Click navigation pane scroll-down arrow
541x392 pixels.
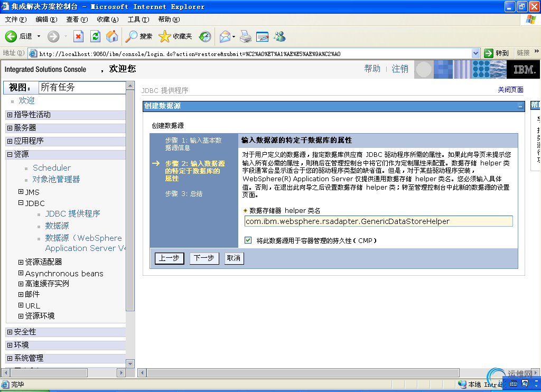(x=130, y=363)
